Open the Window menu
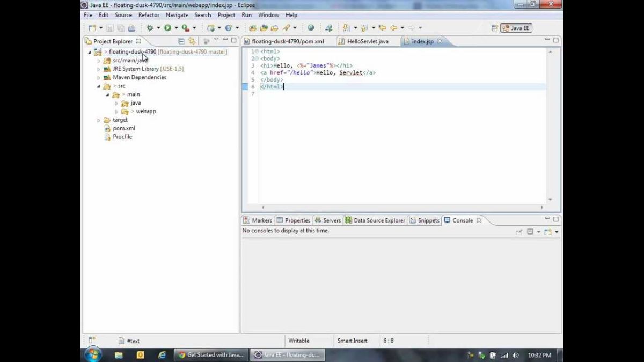 pyautogui.click(x=268, y=15)
